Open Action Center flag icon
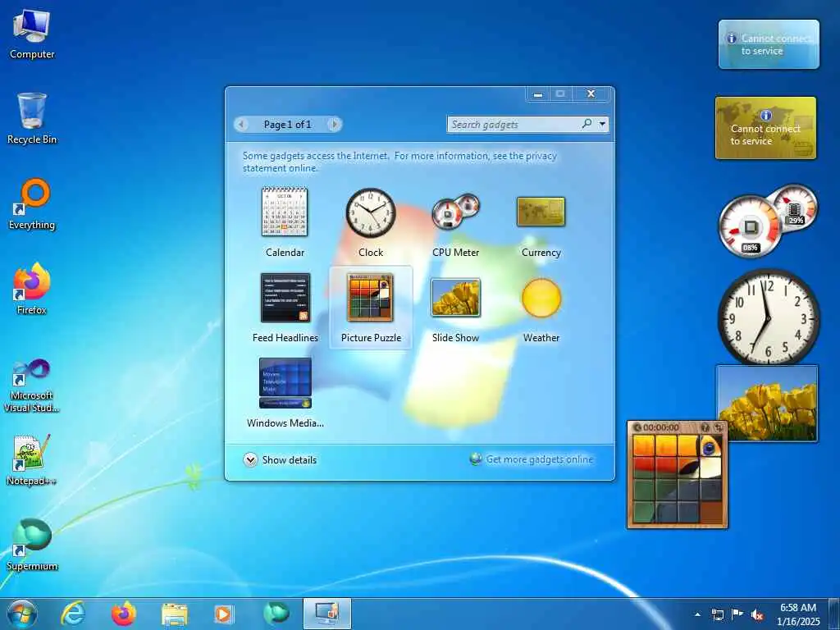The image size is (840, 630). tap(737, 614)
